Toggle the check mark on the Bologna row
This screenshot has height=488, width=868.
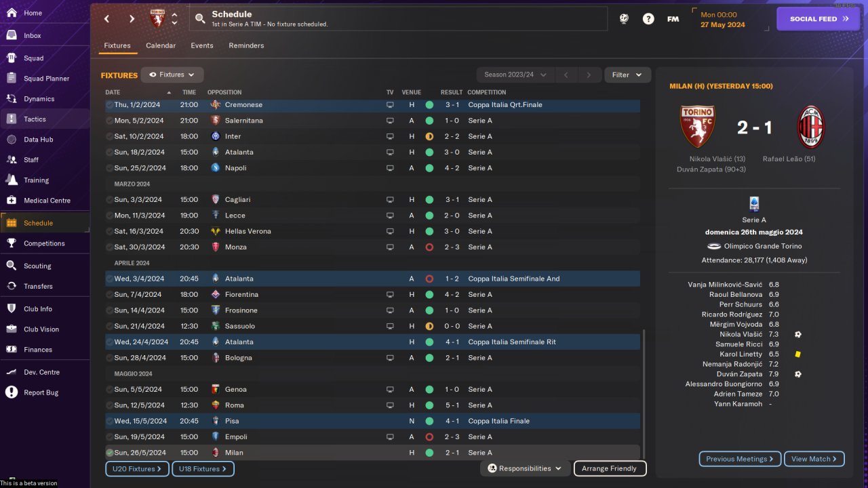click(x=109, y=357)
